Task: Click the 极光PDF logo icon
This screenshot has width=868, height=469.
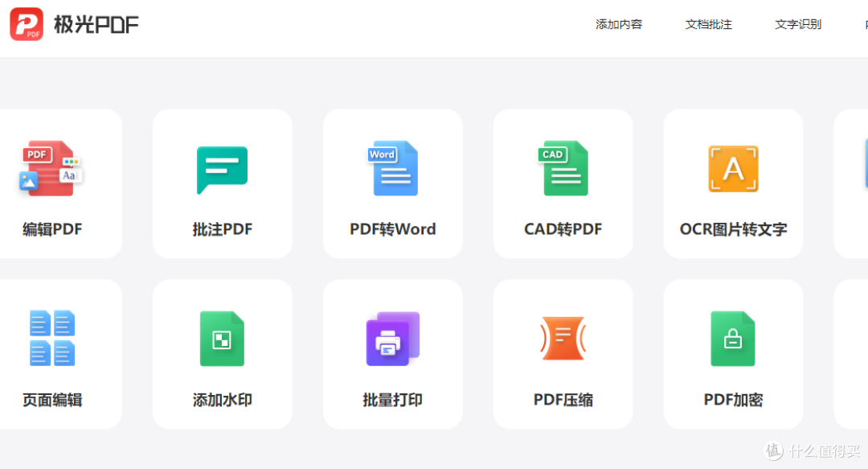Action: (27, 24)
